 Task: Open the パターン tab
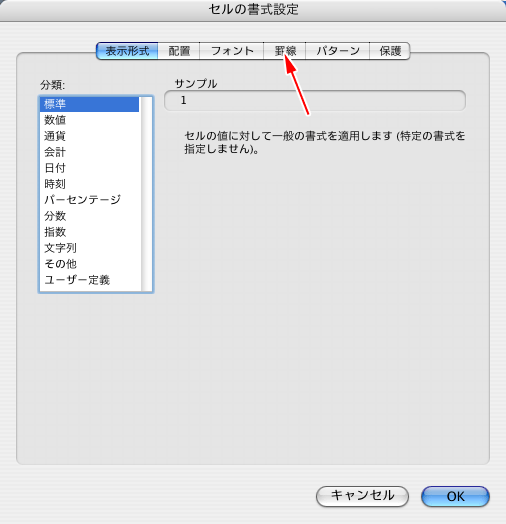338,51
